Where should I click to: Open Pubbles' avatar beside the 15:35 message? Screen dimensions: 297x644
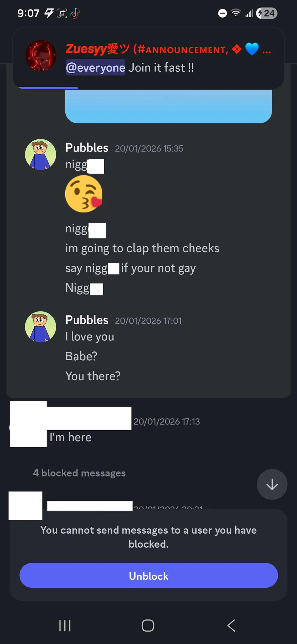click(41, 155)
